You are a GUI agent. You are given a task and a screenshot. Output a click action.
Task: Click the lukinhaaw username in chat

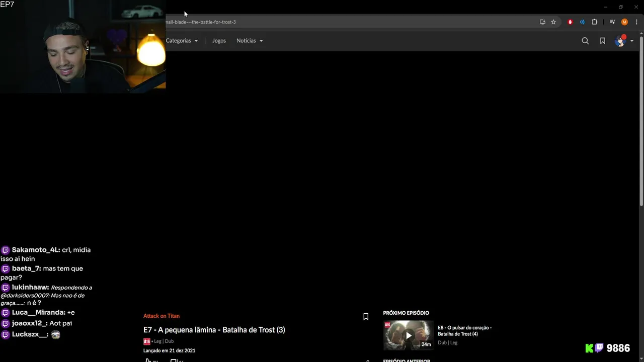[x=30, y=287]
